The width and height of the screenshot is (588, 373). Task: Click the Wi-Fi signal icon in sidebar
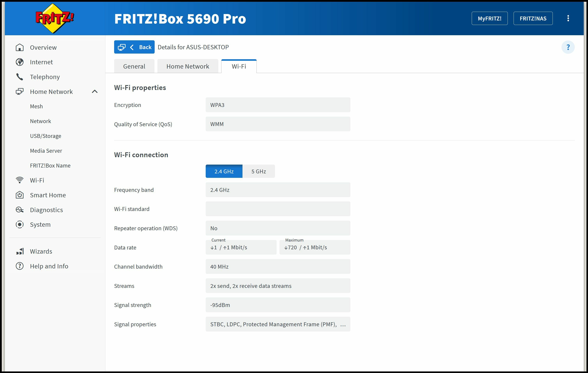(19, 180)
